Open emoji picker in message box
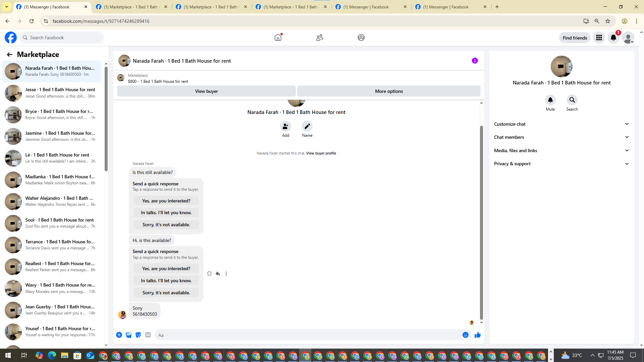 [x=465, y=335]
